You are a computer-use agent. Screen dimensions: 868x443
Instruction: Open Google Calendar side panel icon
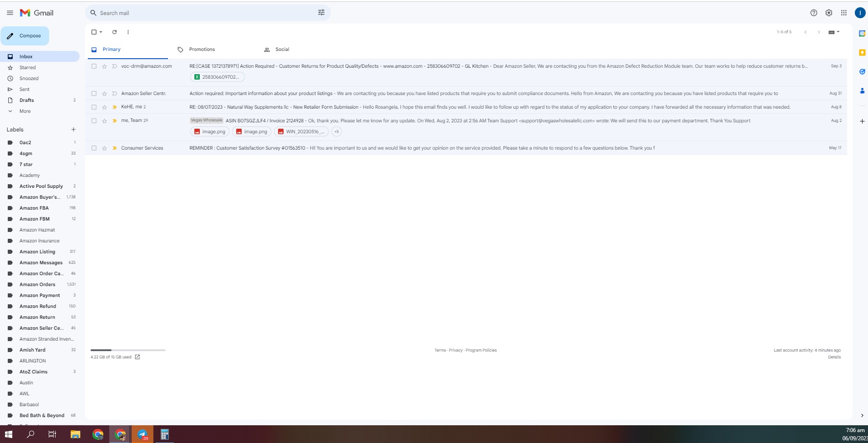(x=862, y=33)
